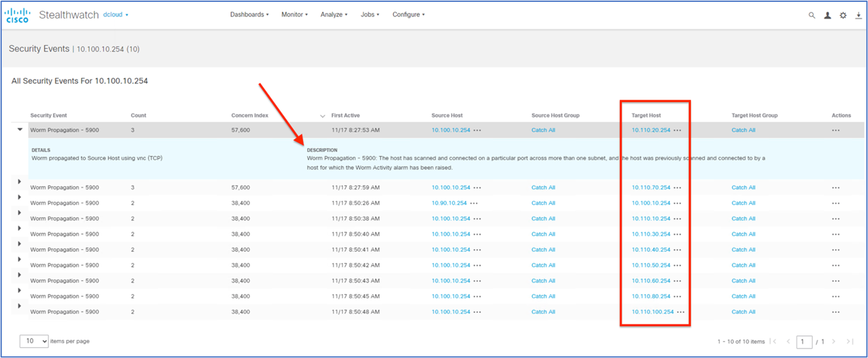Image resolution: width=868 pixels, height=358 pixels.
Task: Click target group Catch All in 8:50:48 AM row
Action: tap(744, 312)
